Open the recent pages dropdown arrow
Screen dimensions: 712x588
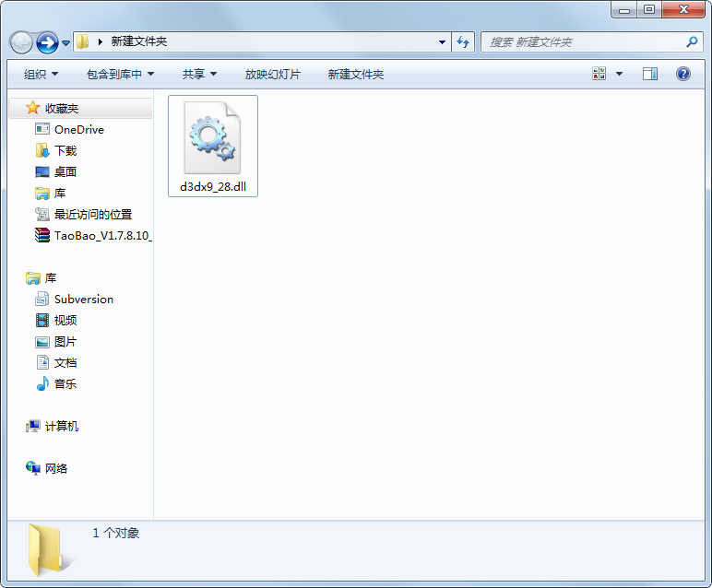[x=66, y=42]
